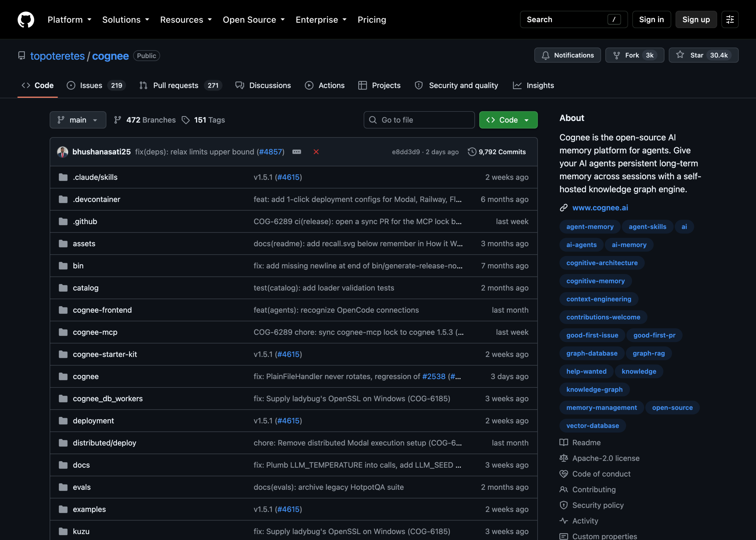Expand commit message ellipsis button

297,152
